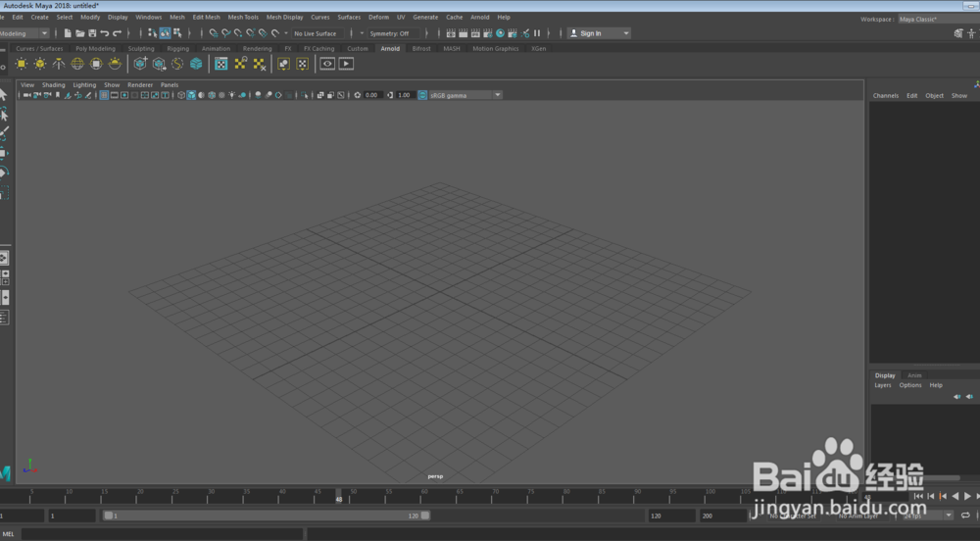Toggle timeline loop playback mode

[x=965, y=516]
